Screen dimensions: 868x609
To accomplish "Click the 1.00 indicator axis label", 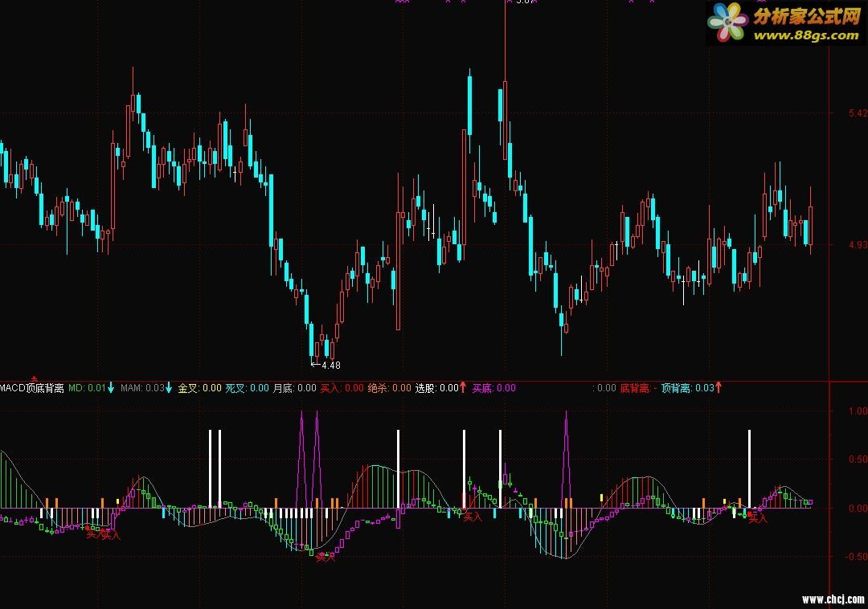I will [x=858, y=411].
